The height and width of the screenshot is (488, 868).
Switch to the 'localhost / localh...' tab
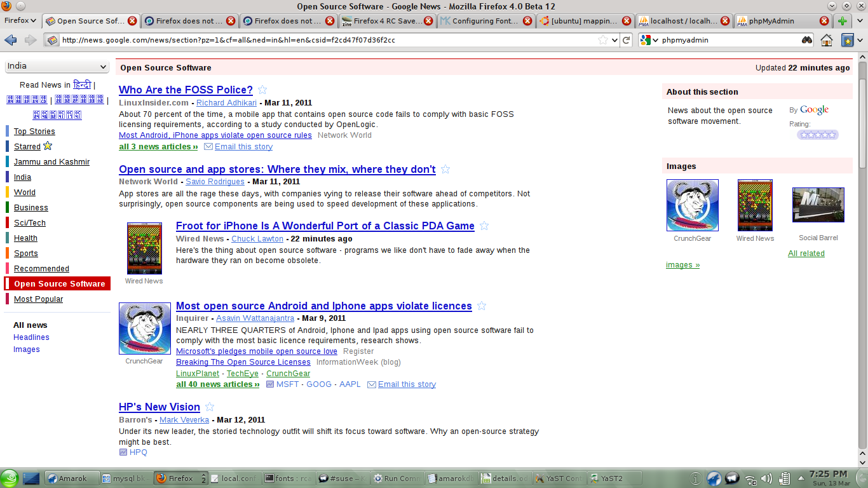684,21
